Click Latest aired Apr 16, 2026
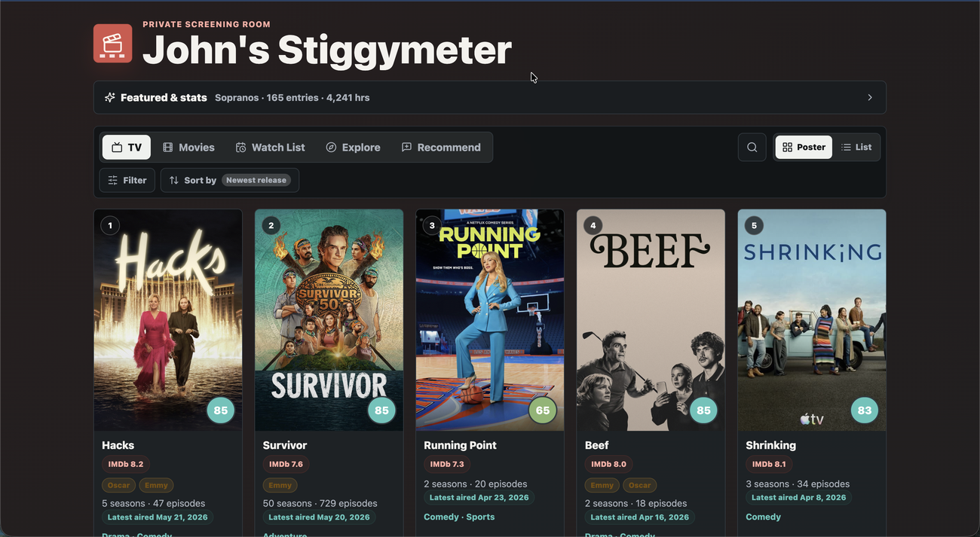The height and width of the screenshot is (537, 980). tap(640, 517)
